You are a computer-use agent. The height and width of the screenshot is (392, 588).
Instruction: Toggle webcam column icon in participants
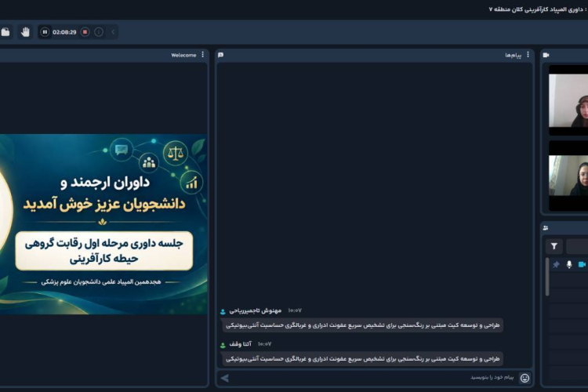(x=582, y=264)
